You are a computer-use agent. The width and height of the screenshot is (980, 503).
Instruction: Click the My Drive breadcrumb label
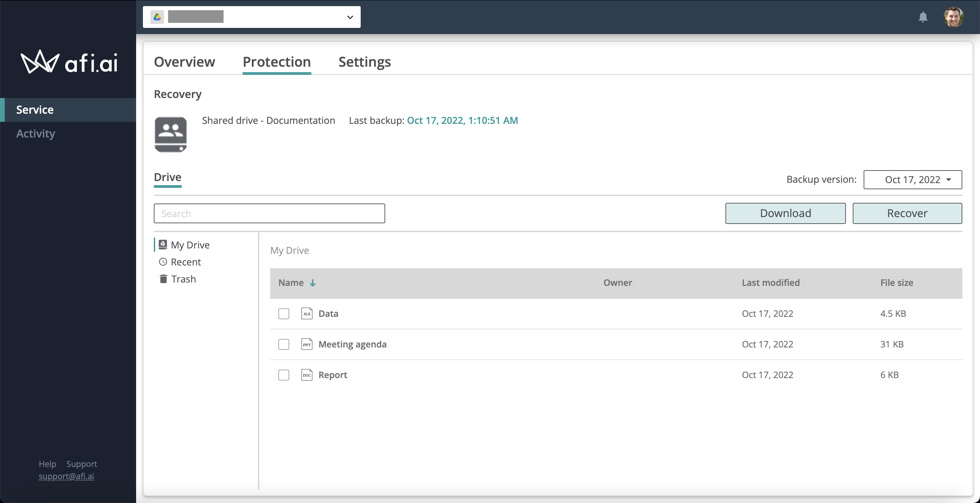coord(290,250)
